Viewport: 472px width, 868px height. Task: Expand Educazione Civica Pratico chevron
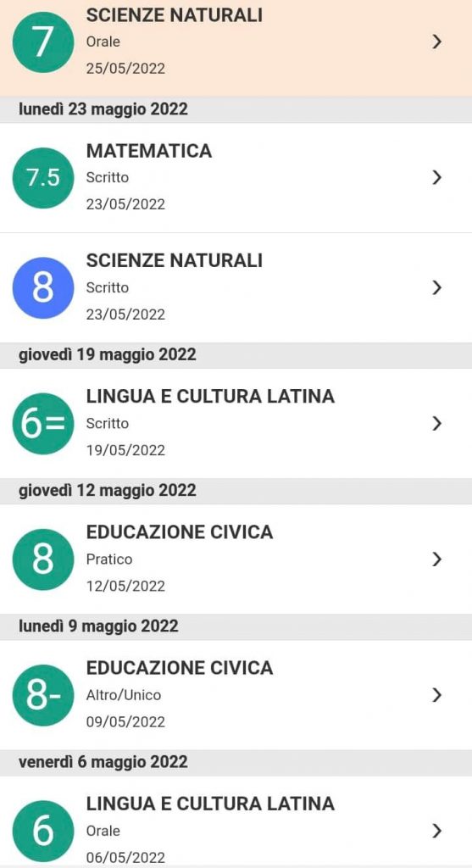pos(437,559)
